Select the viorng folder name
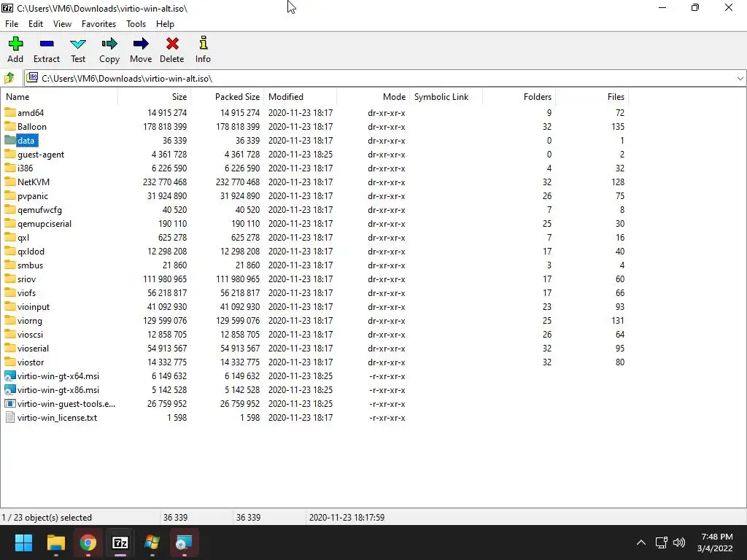 pyautogui.click(x=29, y=321)
